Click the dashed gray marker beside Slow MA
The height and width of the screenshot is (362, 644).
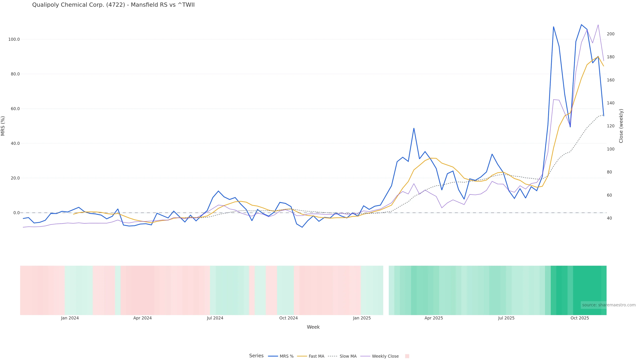[333, 356]
